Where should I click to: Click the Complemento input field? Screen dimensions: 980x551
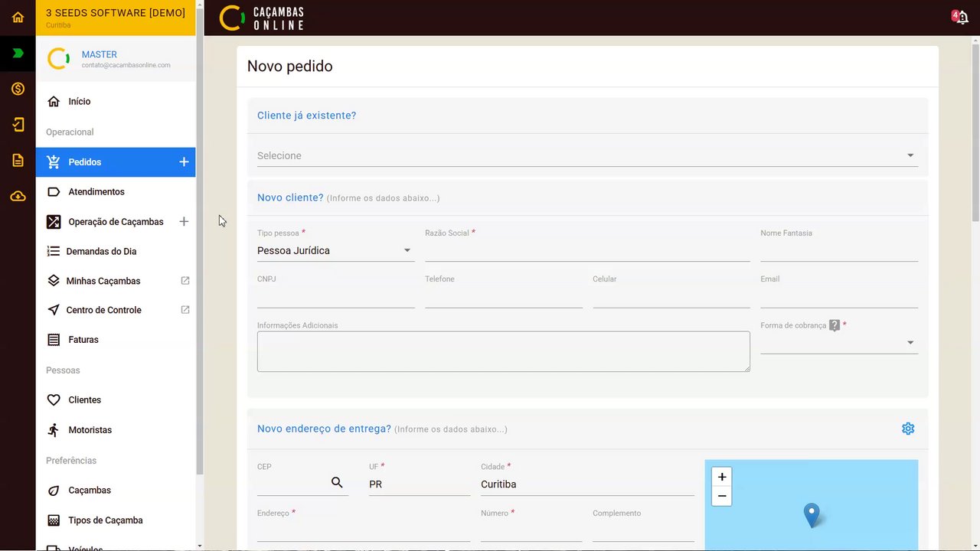tap(643, 531)
